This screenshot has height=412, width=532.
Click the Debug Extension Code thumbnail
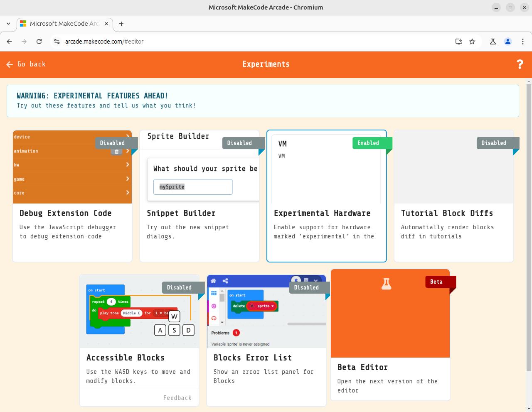coord(72,167)
